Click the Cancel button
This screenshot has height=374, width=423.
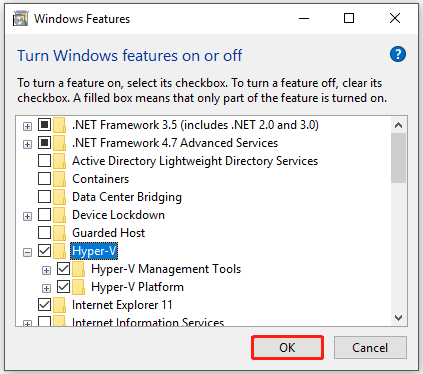370,348
